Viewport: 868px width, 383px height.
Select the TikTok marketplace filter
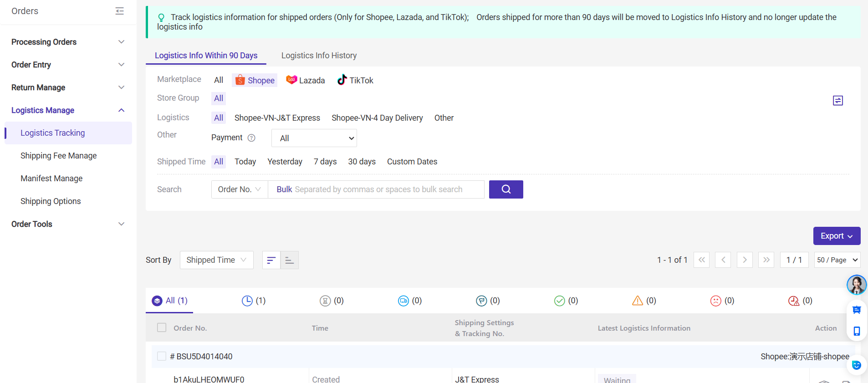355,80
